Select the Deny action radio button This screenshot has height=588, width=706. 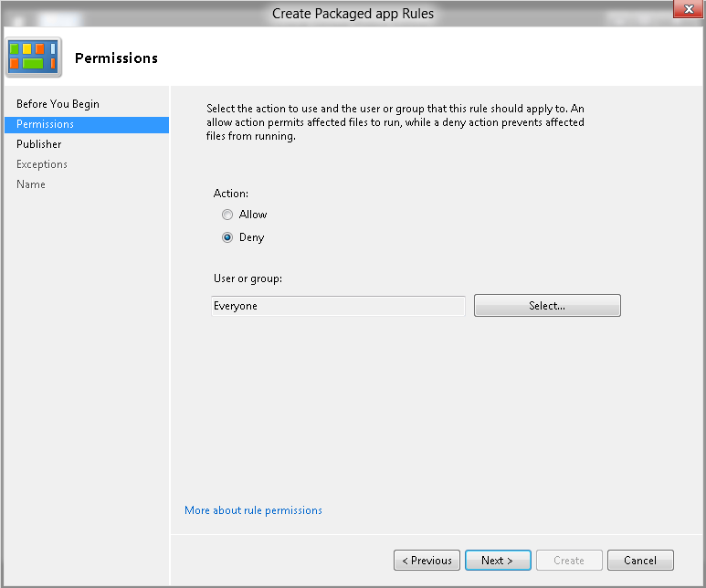(x=227, y=237)
